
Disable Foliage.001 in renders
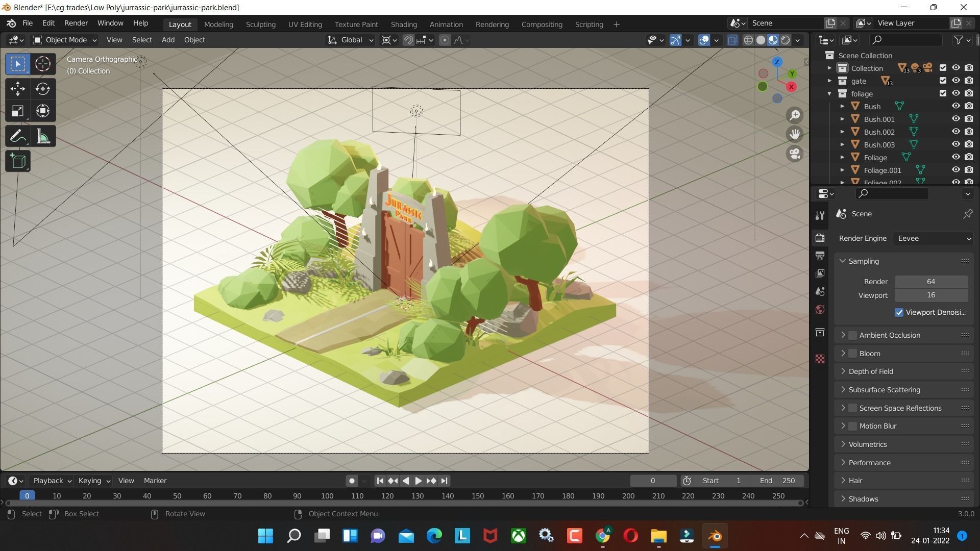[969, 170]
